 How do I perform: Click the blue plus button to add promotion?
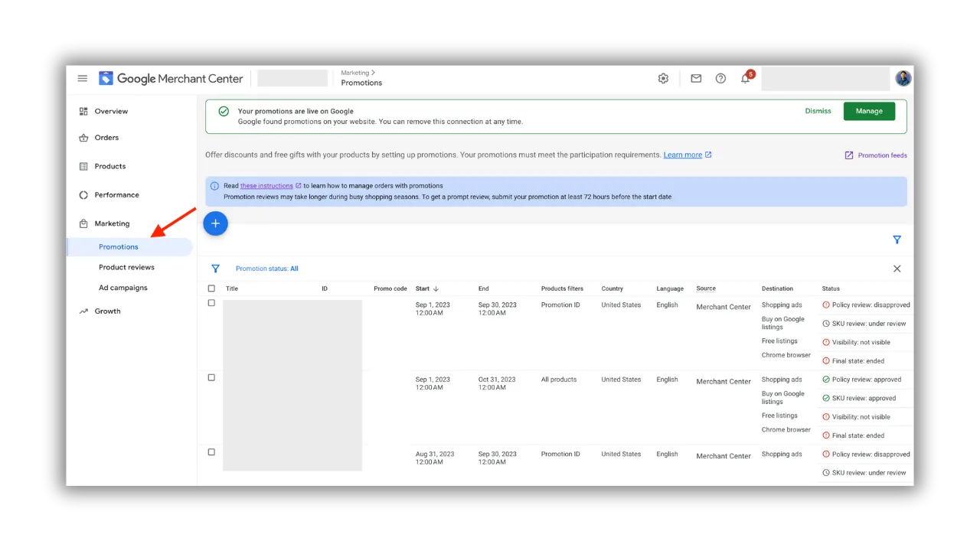click(x=215, y=223)
